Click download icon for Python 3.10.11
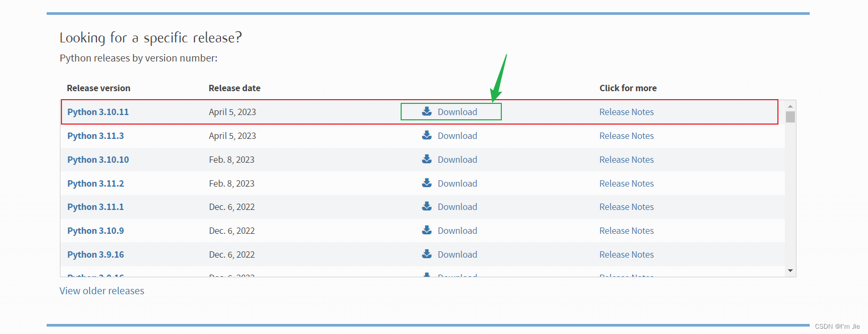Viewport: 868px width, 334px height. coord(427,111)
